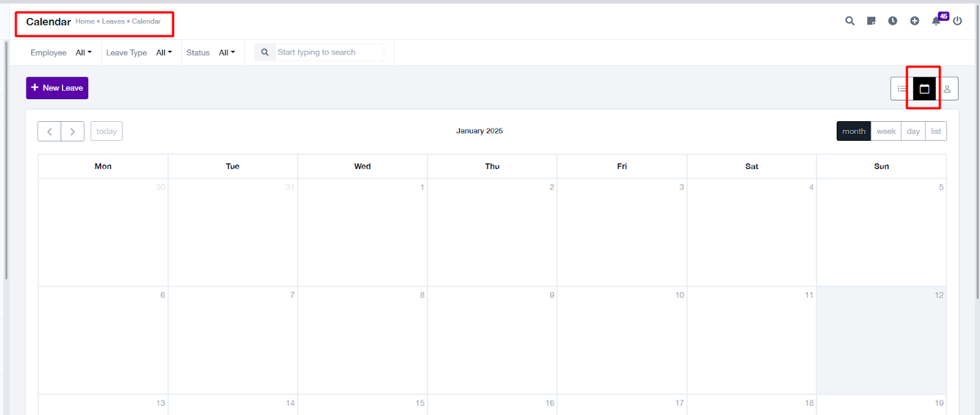Select day 9 in the calendar
980x415 pixels.
coord(492,340)
